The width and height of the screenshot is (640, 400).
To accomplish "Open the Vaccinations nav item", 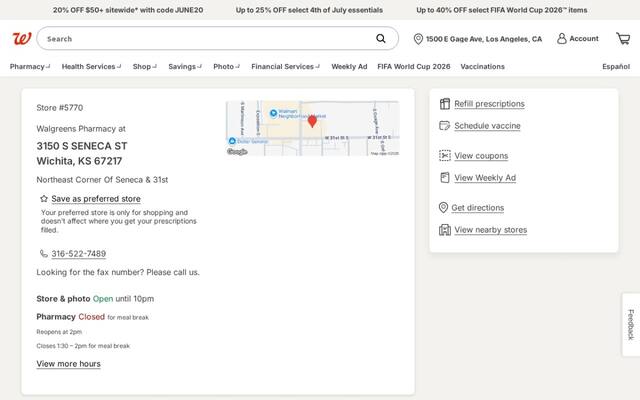I will coord(482,67).
